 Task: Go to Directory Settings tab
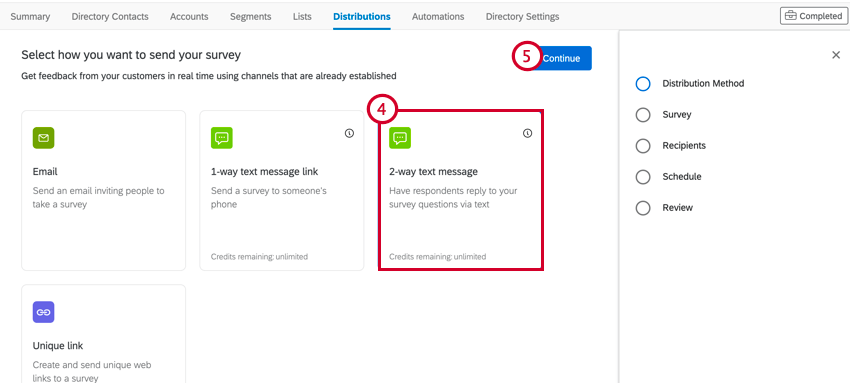[x=523, y=16]
